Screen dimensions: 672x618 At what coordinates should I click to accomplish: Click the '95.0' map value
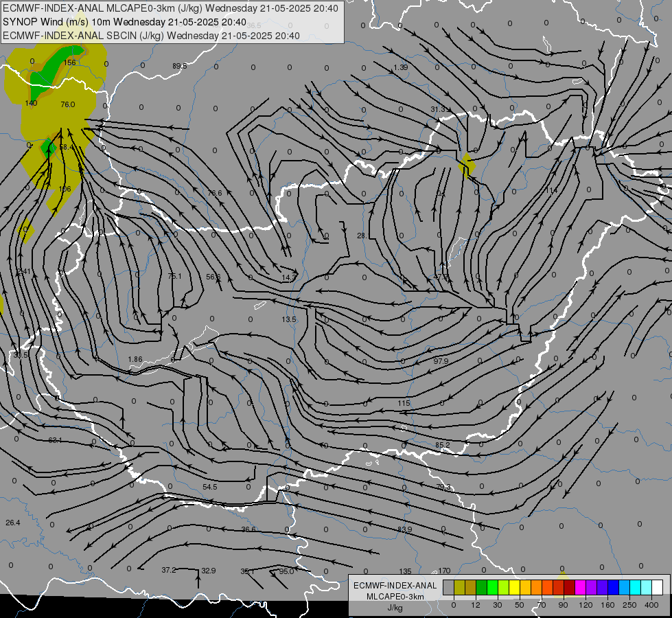(286, 571)
